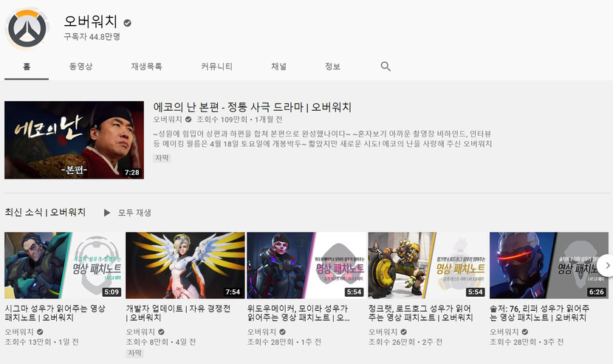The height and width of the screenshot is (364, 613).
Task: Click verified badge under 정크랫, 로드호그 video
Action: point(403,332)
